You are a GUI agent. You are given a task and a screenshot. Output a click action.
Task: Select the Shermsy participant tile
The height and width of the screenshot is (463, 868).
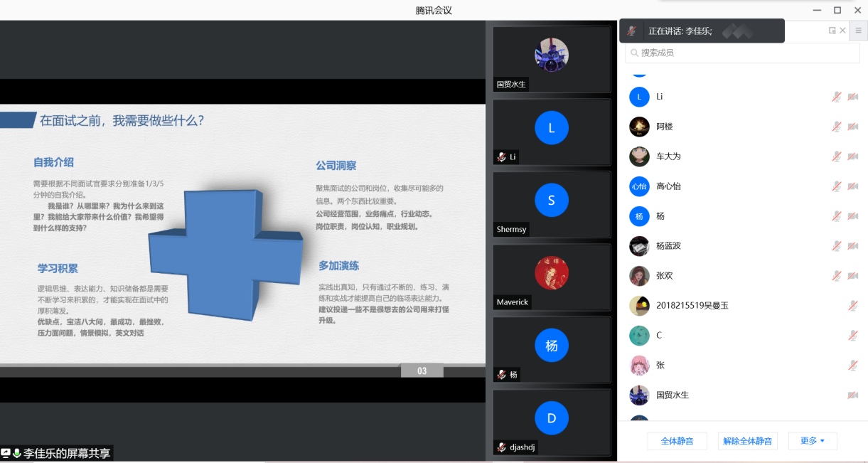(551, 204)
